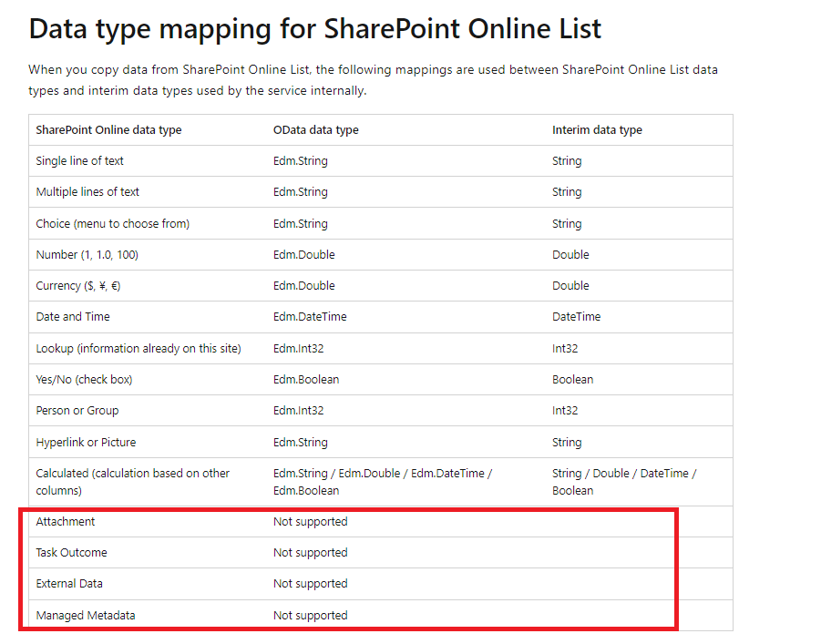Click the 'Number (1, 1.0, 100)' cell
This screenshot has width=821, height=644.
coord(87,254)
